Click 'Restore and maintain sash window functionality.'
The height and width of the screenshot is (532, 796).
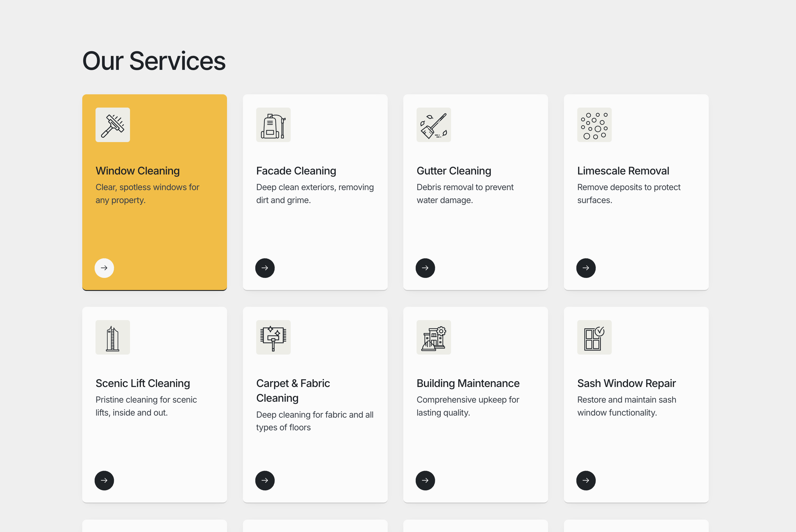pyautogui.click(x=626, y=406)
